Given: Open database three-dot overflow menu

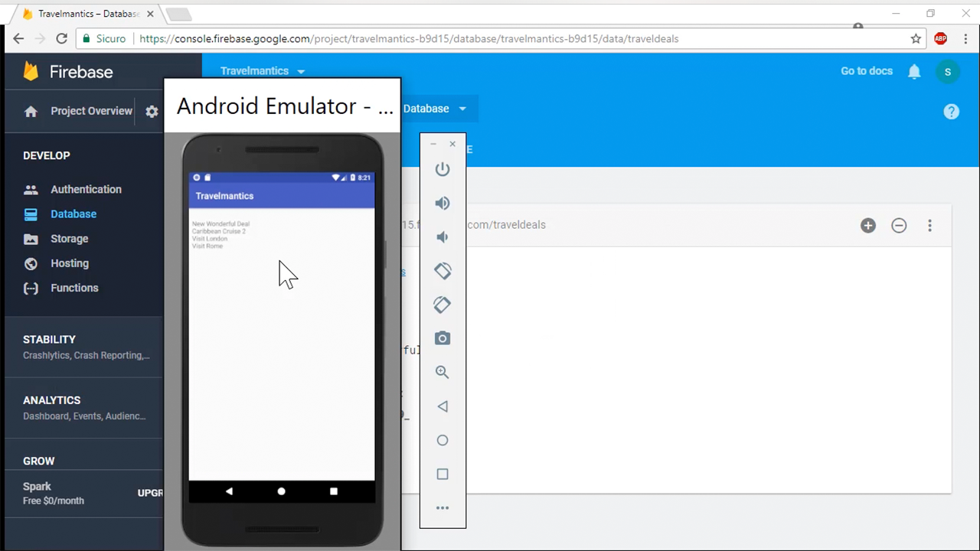Looking at the screenshot, I should pyautogui.click(x=929, y=225).
